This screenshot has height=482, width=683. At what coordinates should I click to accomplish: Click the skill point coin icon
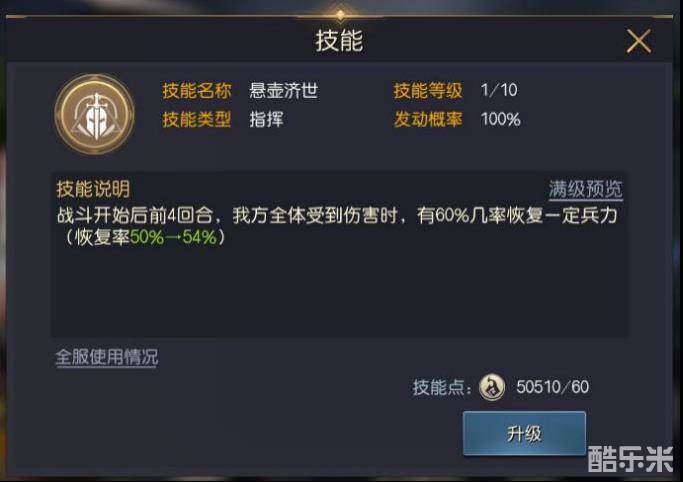click(x=491, y=387)
